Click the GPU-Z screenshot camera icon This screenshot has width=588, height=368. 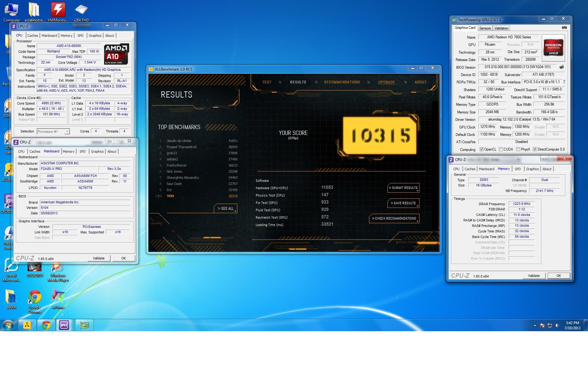tap(564, 28)
